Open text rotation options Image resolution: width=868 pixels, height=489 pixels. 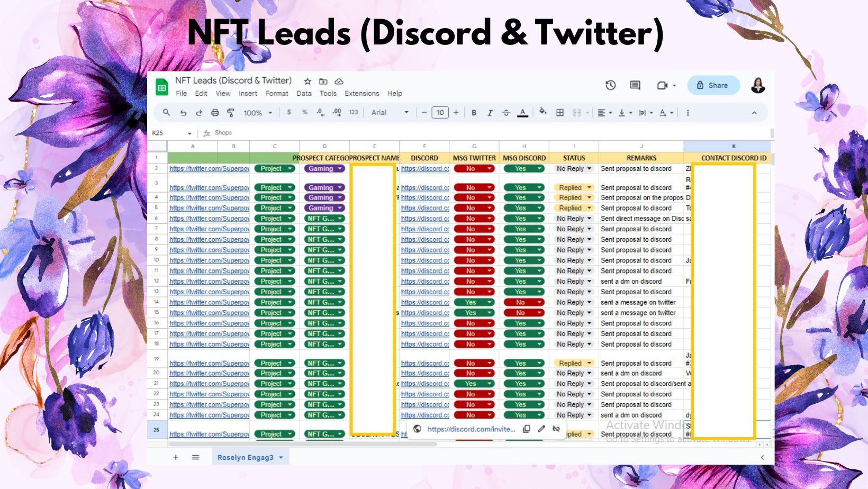tap(666, 113)
